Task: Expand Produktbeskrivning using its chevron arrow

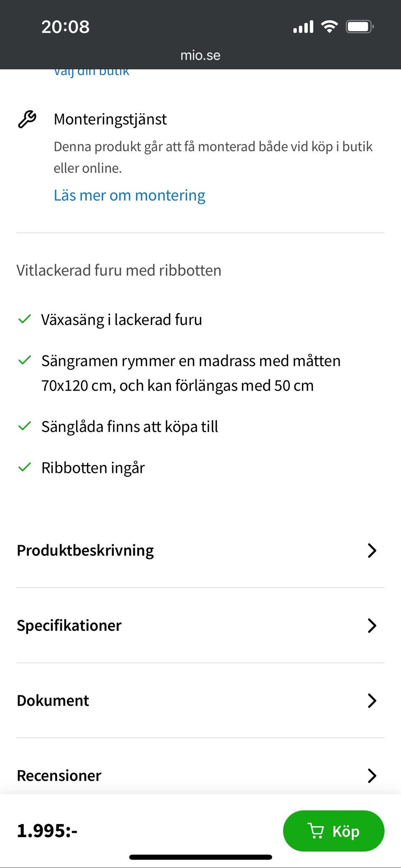Action: [x=371, y=551]
